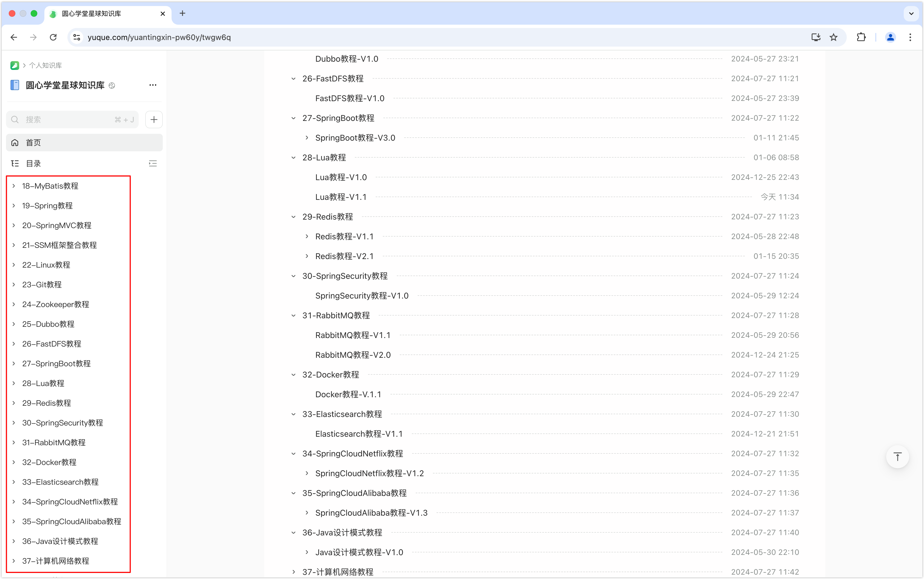Select 首页 in the sidebar
This screenshot has height=579, width=924.
click(33, 143)
